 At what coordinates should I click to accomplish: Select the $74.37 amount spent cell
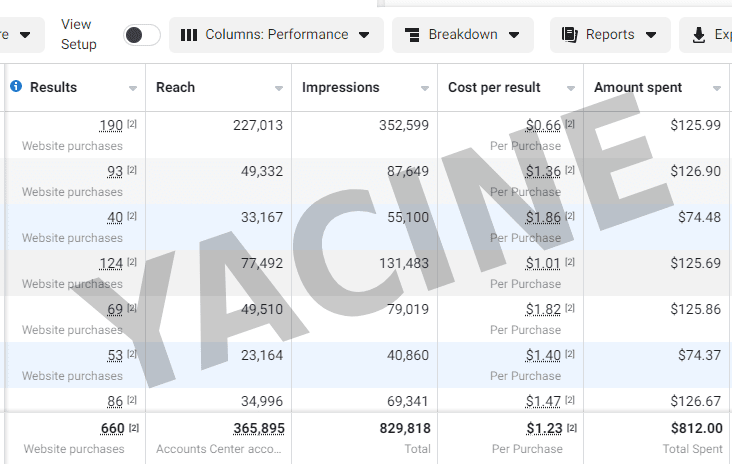point(699,355)
